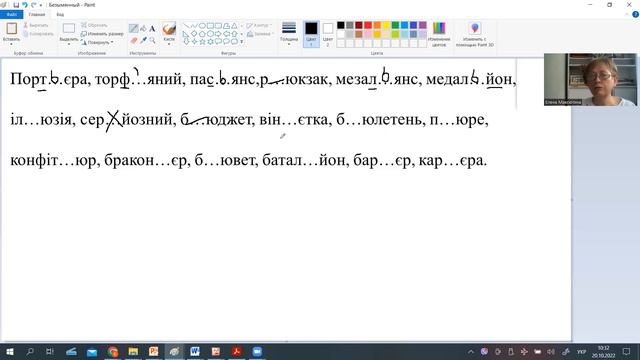Viewport: 640px width, 360px height.
Task: Open Word from the taskbar
Action: pos(195,351)
